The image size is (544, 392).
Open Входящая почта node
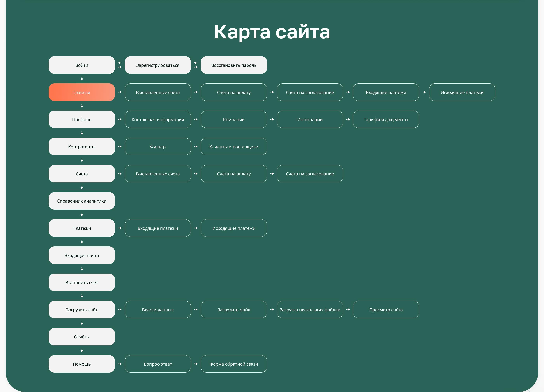(x=82, y=255)
